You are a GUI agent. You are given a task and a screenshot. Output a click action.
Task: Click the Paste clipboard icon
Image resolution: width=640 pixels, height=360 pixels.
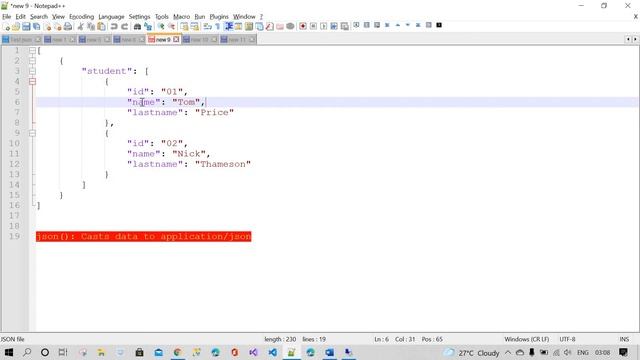[101, 27]
